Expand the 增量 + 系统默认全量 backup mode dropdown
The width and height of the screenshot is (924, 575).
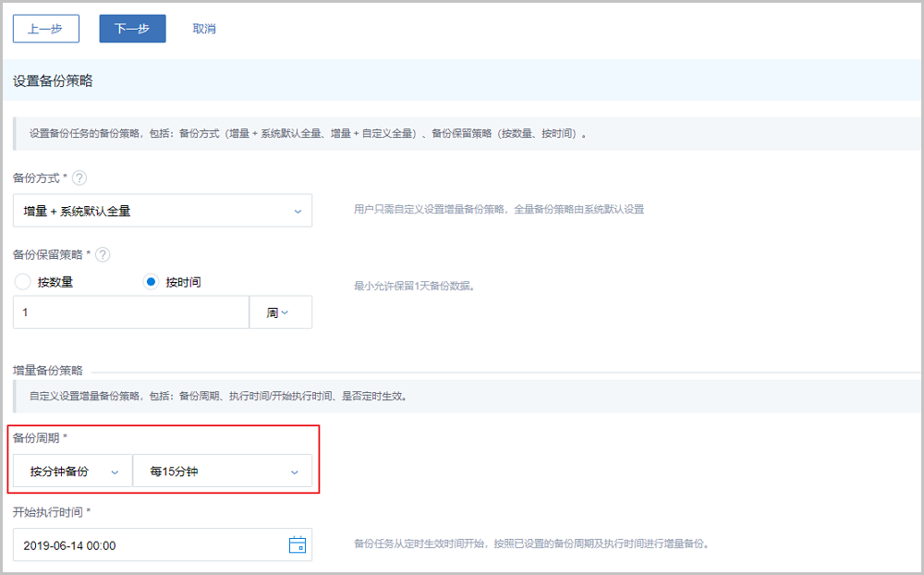[x=163, y=211]
